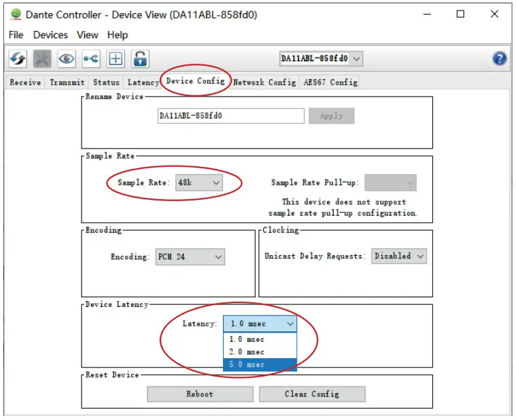This screenshot has width=517, height=420.
Task: Select 1.0 msec in latency list
Action: [x=260, y=339]
